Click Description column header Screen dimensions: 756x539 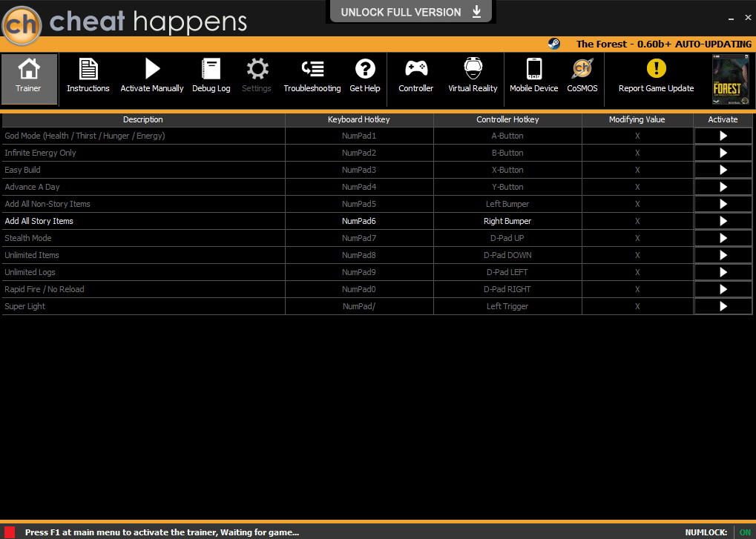[143, 119]
